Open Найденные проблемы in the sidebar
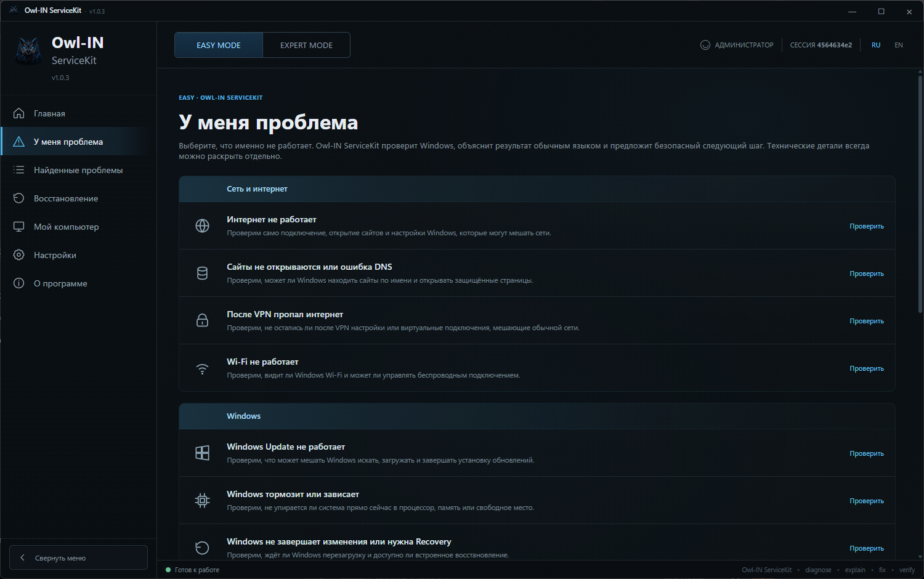 pyautogui.click(x=79, y=170)
